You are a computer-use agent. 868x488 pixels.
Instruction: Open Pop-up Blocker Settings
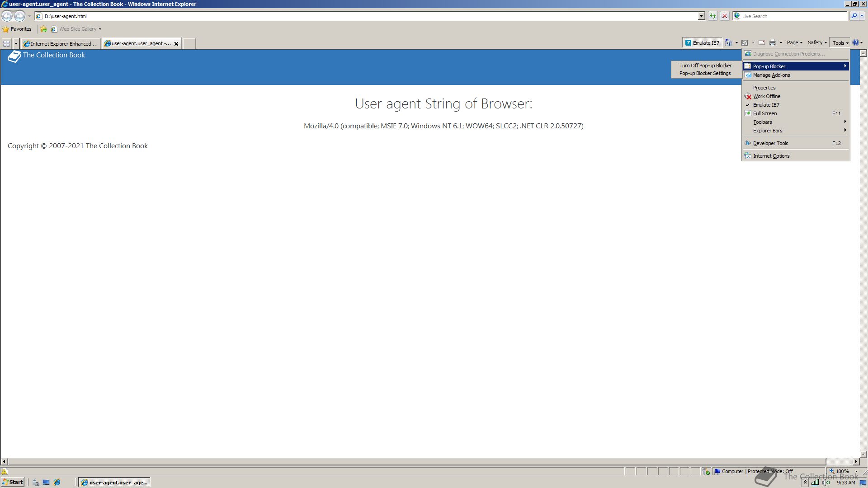tap(705, 73)
